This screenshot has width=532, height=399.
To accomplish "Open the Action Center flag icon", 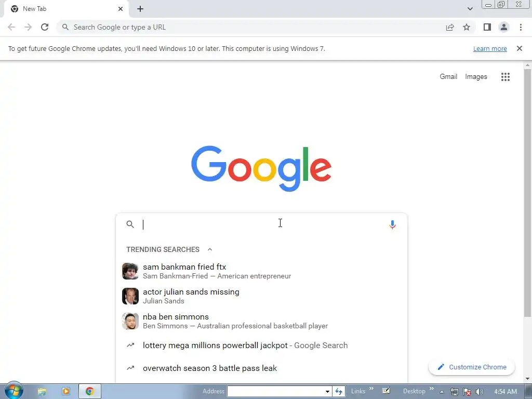I will click(467, 392).
